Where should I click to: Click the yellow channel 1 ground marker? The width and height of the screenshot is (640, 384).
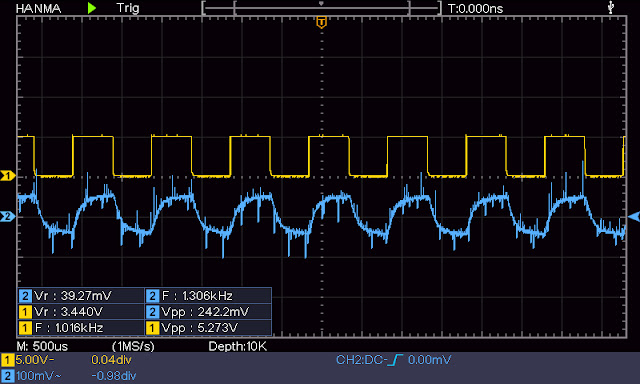tap(8, 176)
